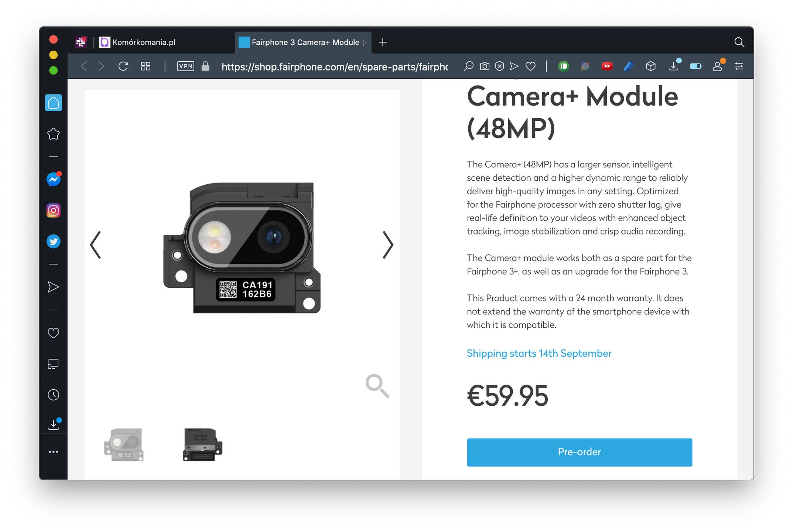This screenshot has height=532, width=793.
Task: Open the extensions cube icon
Action: [x=651, y=66]
